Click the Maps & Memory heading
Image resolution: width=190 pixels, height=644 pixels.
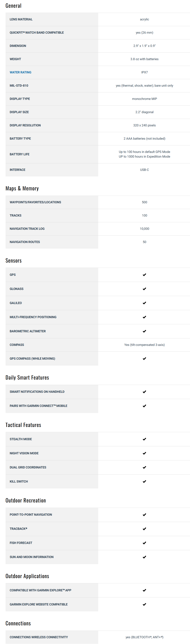[x=22, y=188]
